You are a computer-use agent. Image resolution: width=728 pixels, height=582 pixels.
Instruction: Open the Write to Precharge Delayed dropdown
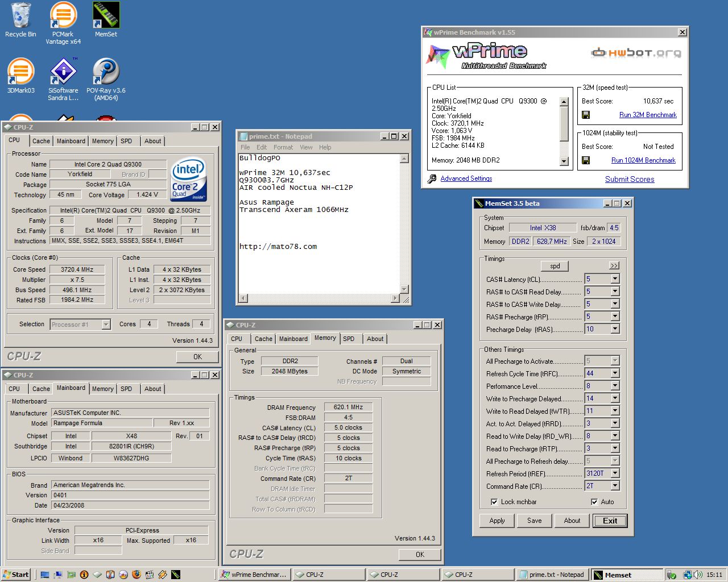click(615, 398)
